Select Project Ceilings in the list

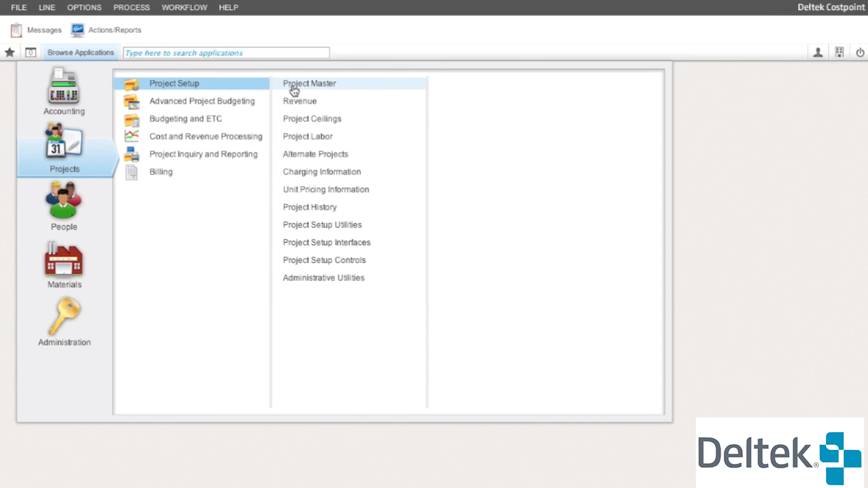tap(312, 119)
